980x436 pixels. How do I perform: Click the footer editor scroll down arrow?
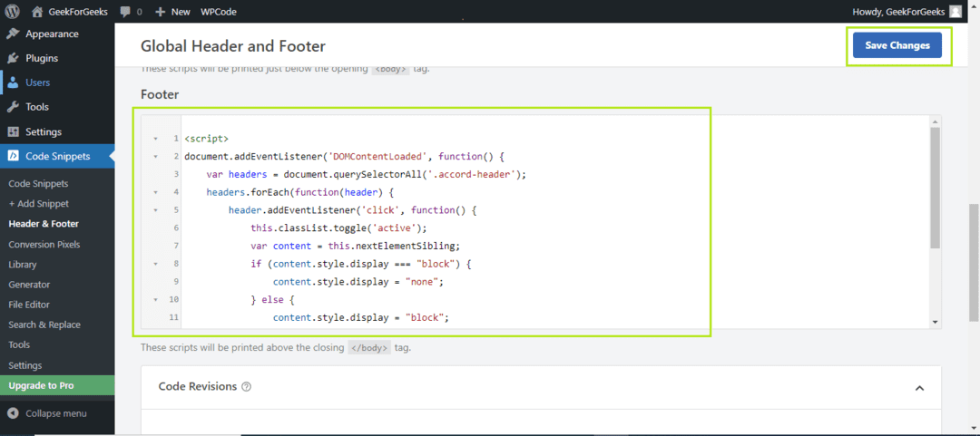point(935,322)
